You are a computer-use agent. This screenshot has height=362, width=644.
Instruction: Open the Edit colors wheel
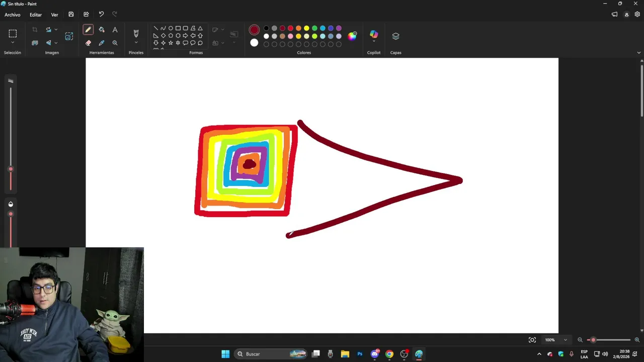click(352, 36)
